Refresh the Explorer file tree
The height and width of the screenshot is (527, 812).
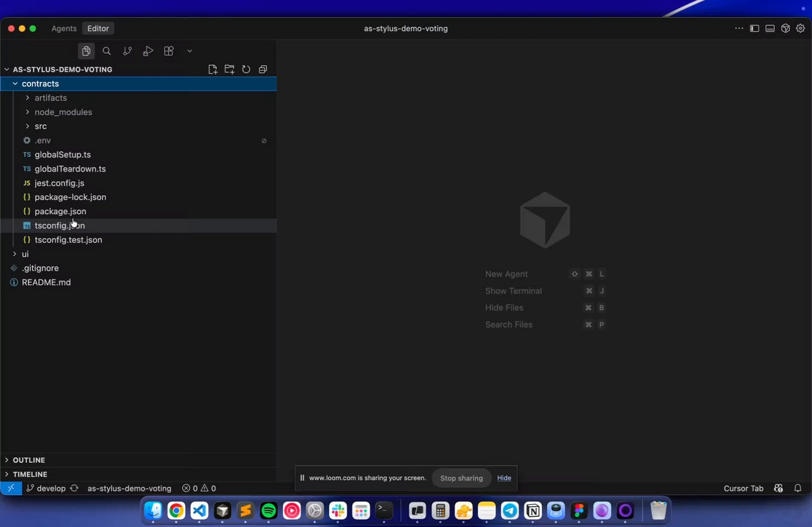[x=246, y=69]
